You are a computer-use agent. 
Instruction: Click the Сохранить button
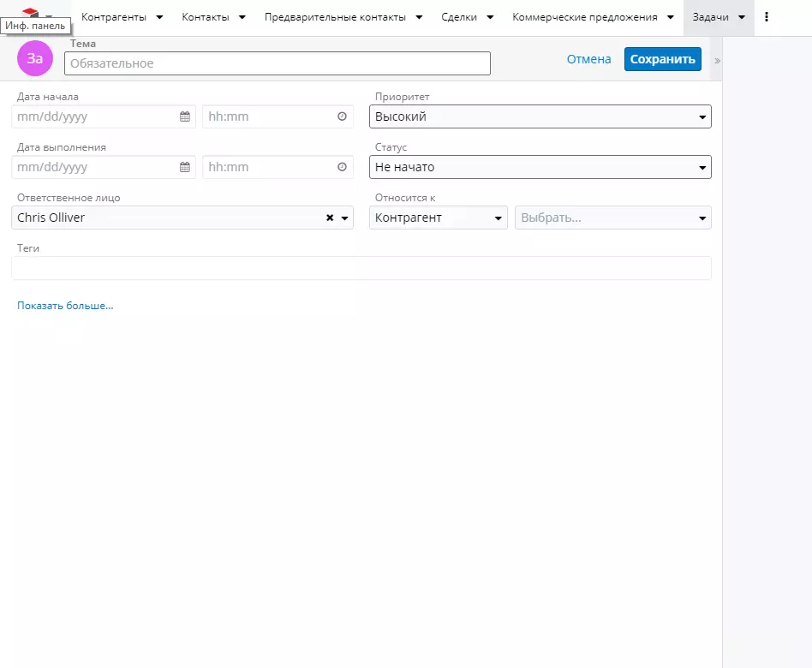point(663,59)
